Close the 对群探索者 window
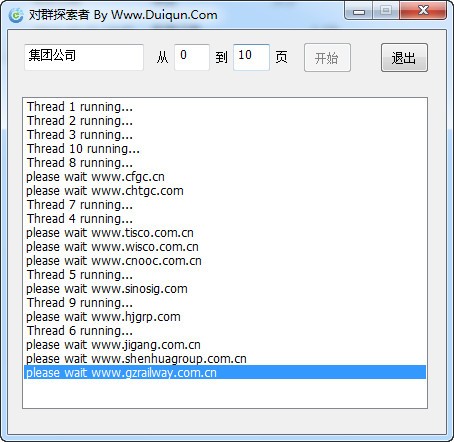 pos(423,11)
